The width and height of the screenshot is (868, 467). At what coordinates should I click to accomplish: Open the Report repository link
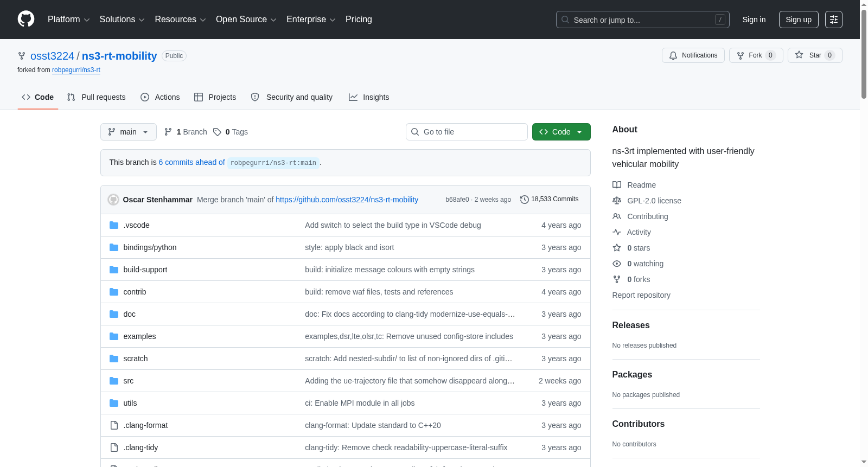click(x=641, y=295)
